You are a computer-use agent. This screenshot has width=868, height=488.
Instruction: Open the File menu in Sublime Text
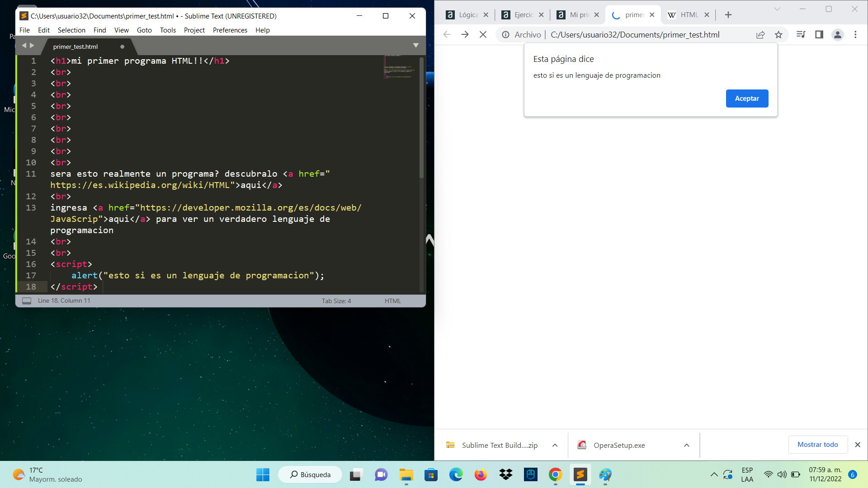tap(24, 30)
